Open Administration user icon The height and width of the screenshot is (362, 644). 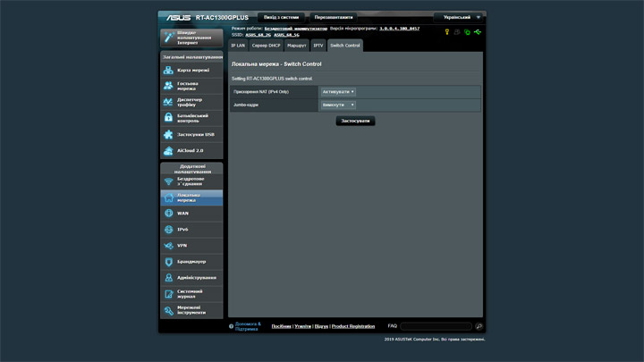point(168,277)
